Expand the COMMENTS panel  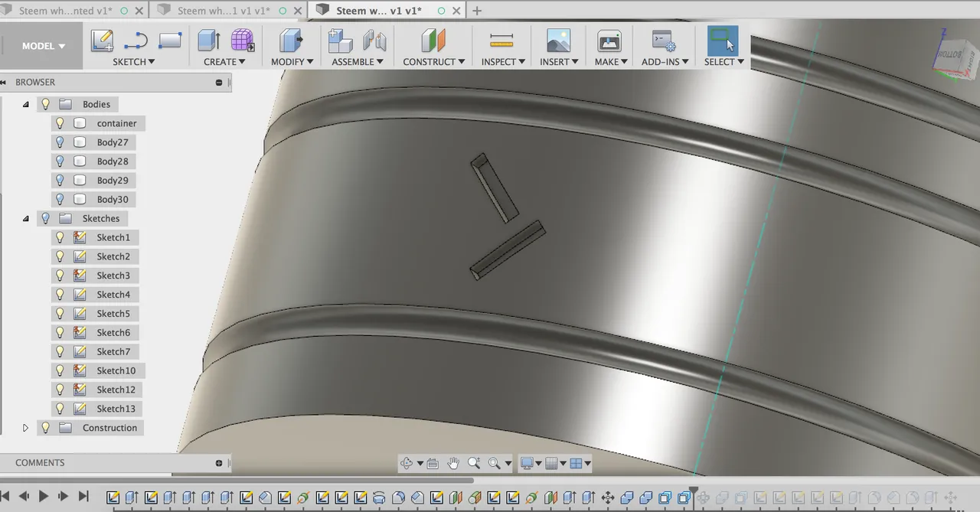219,463
